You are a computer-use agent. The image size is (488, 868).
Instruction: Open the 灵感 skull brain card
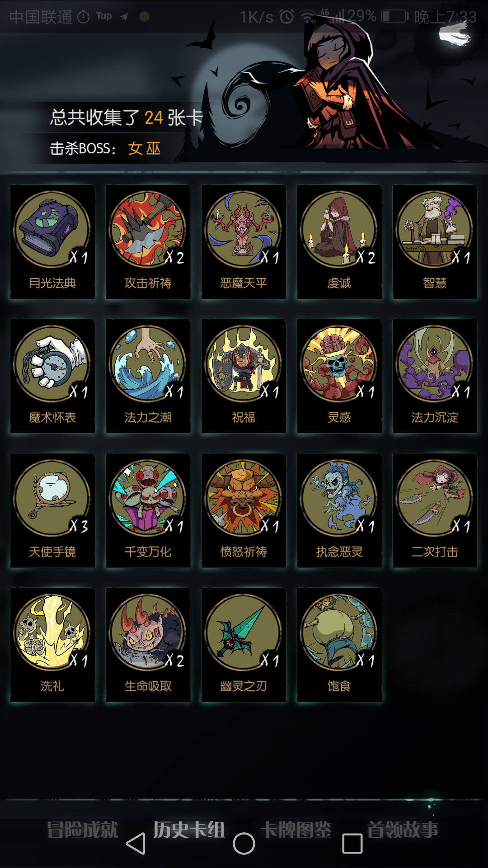[339, 376]
